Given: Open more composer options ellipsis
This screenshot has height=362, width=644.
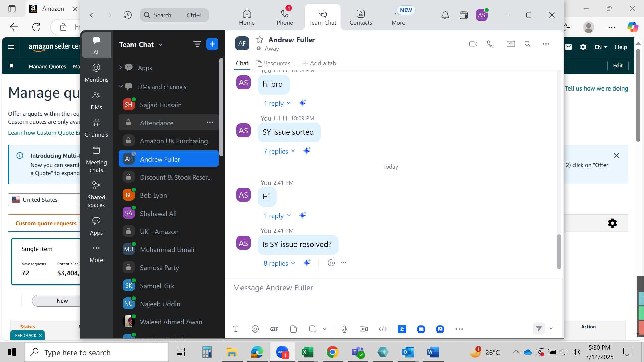Looking at the screenshot, I should [x=459, y=329].
